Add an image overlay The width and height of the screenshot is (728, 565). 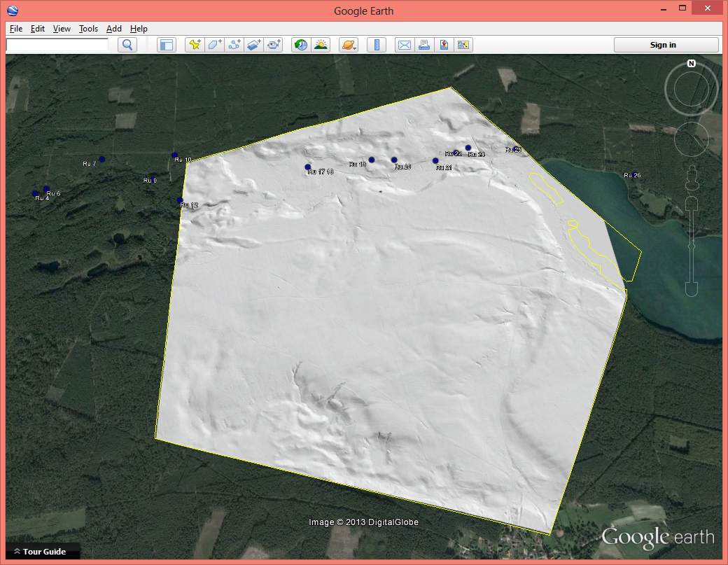coord(253,45)
